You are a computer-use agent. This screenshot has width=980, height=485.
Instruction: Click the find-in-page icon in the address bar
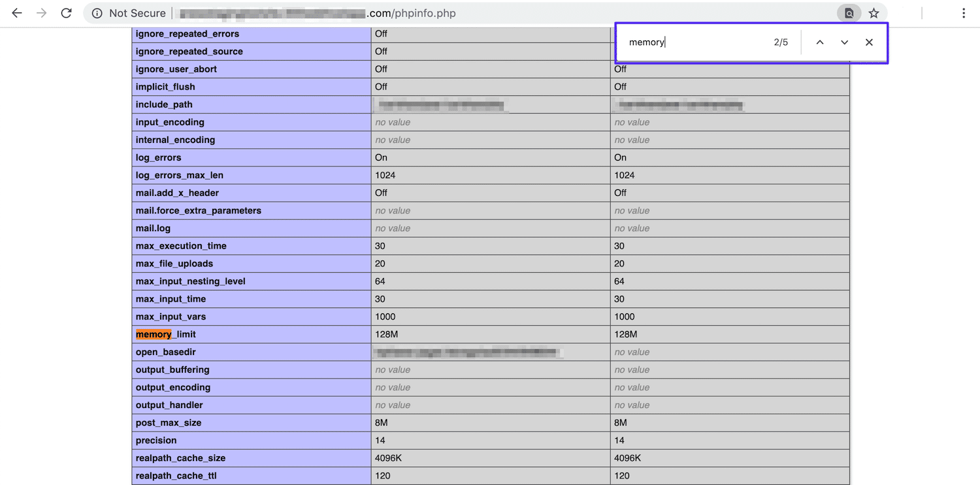point(849,12)
